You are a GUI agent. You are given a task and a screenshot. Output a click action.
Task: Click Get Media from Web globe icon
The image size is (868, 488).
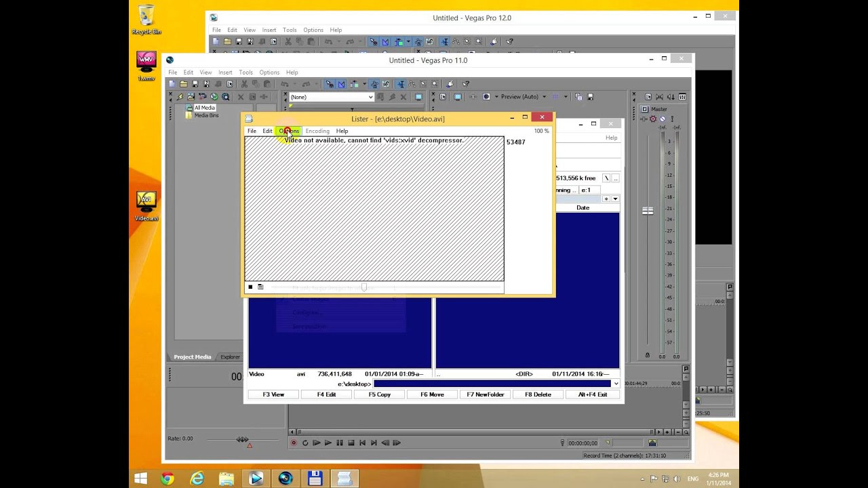pyautogui.click(x=214, y=97)
